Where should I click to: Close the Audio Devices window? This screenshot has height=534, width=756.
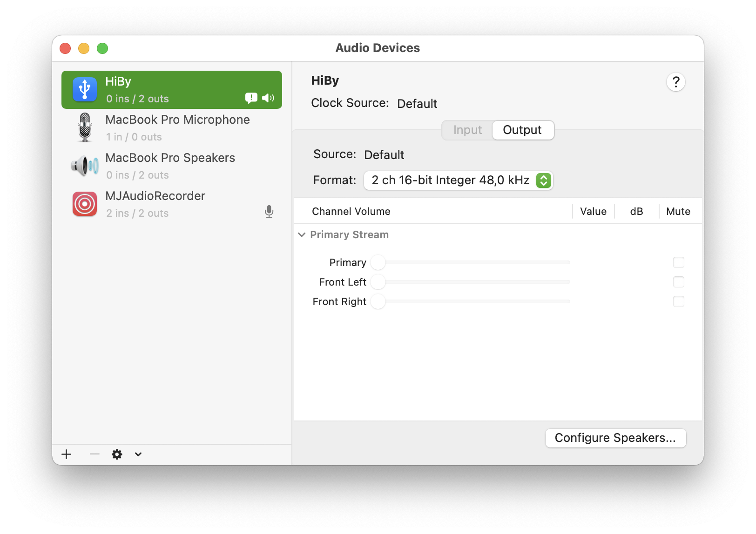(x=65, y=48)
